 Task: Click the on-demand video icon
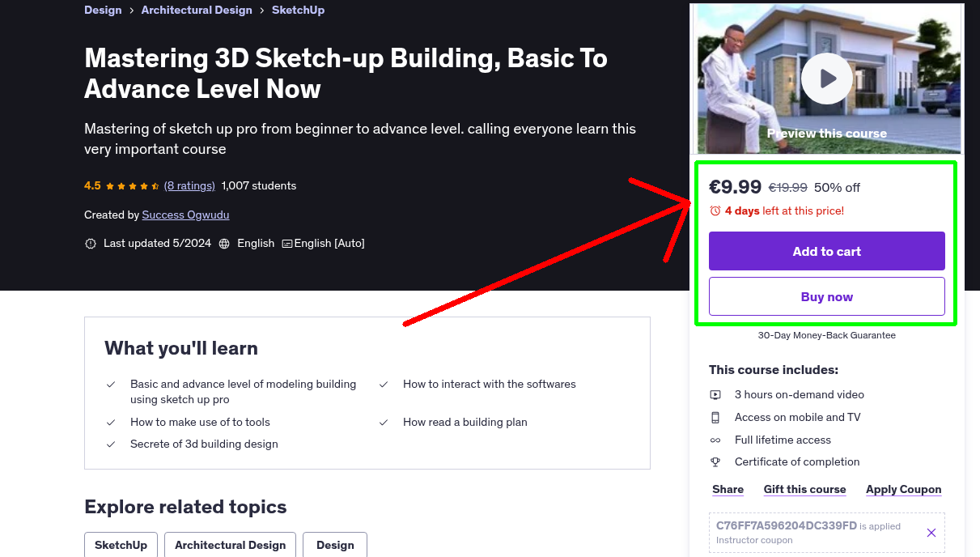pyautogui.click(x=715, y=395)
